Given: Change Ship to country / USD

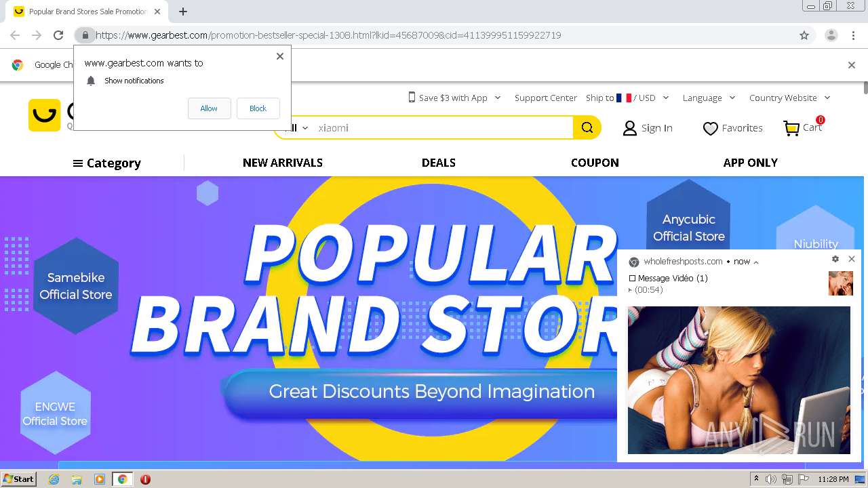Looking at the screenshot, I should 627,98.
